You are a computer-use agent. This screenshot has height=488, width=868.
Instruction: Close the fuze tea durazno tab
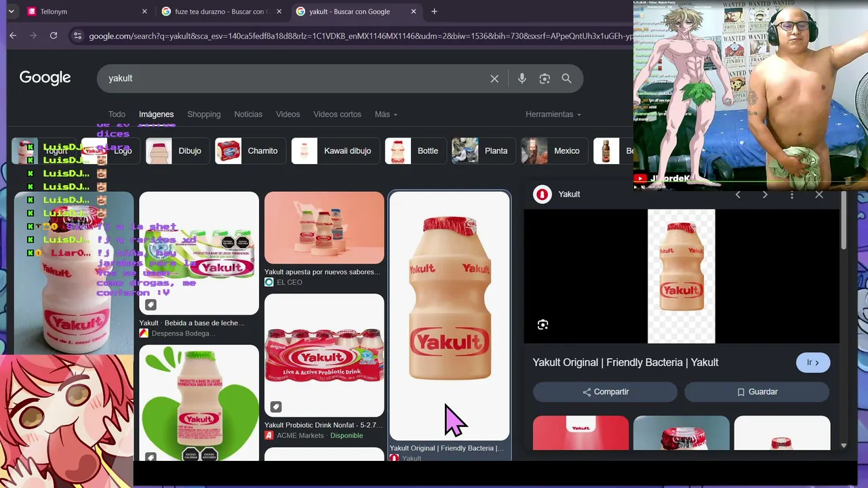click(279, 12)
